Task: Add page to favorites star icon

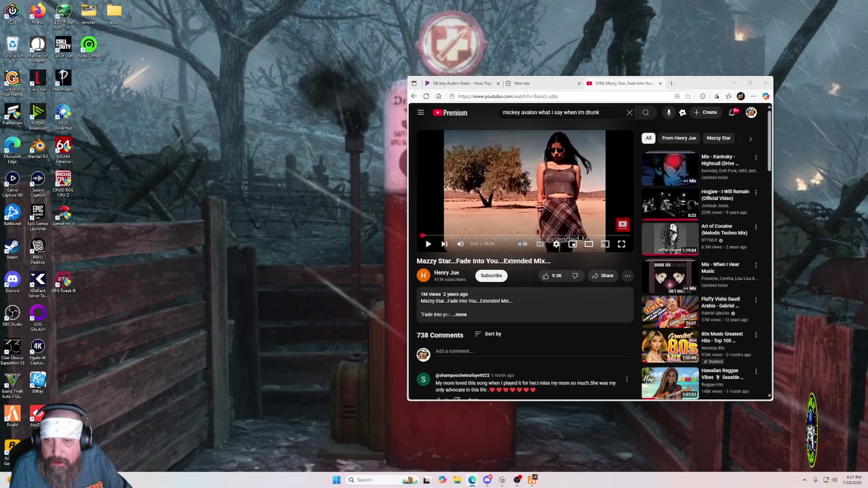Action: (x=688, y=96)
